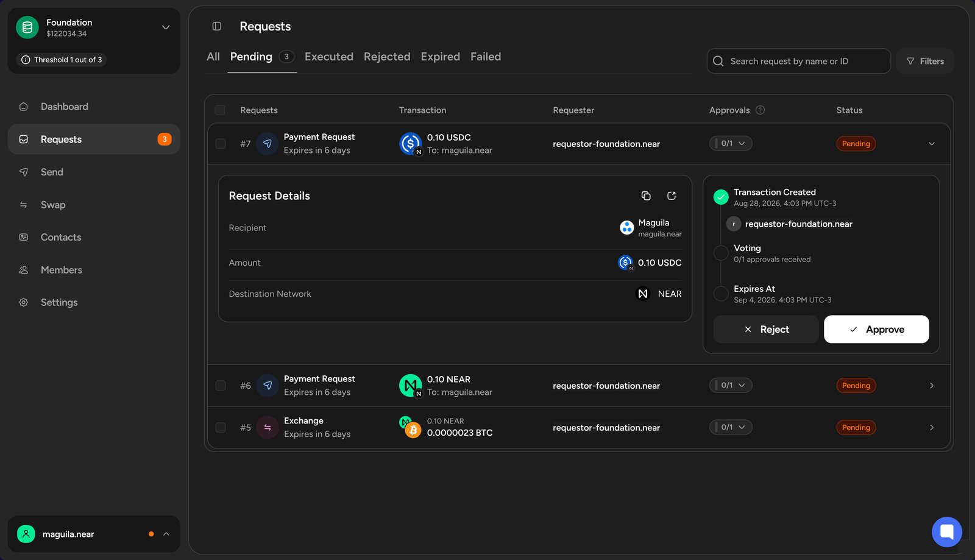
Task: Open the Filters button
Action: [924, 61]
